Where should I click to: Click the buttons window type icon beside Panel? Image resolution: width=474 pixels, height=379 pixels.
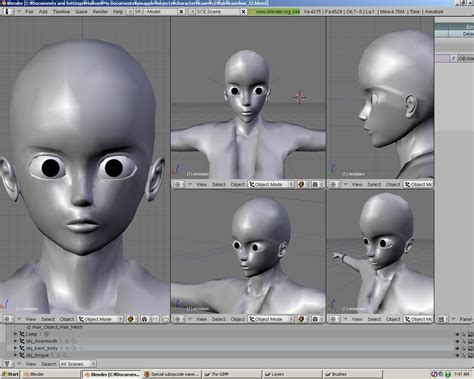click(442, 319)
